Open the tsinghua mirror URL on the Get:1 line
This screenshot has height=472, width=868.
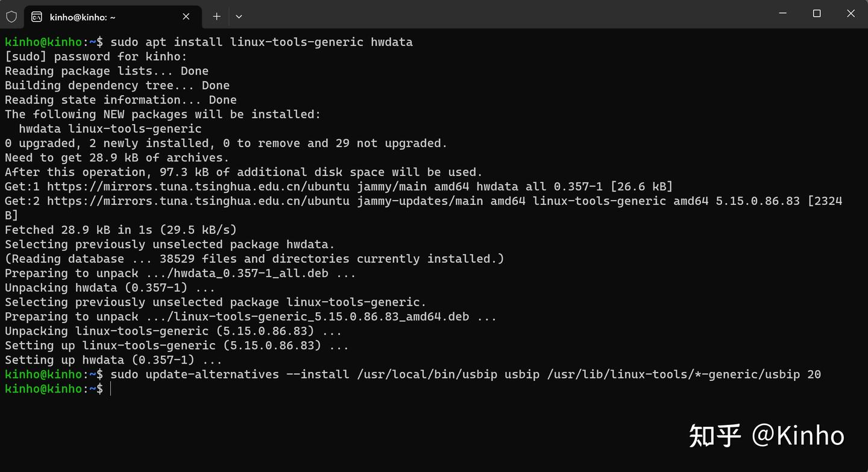pos(198,186)
